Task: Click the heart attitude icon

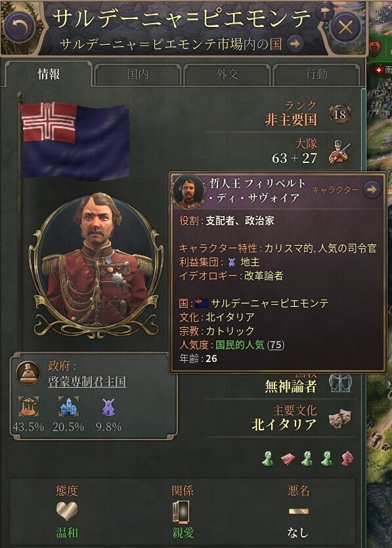Action: [x=67, y=511]
